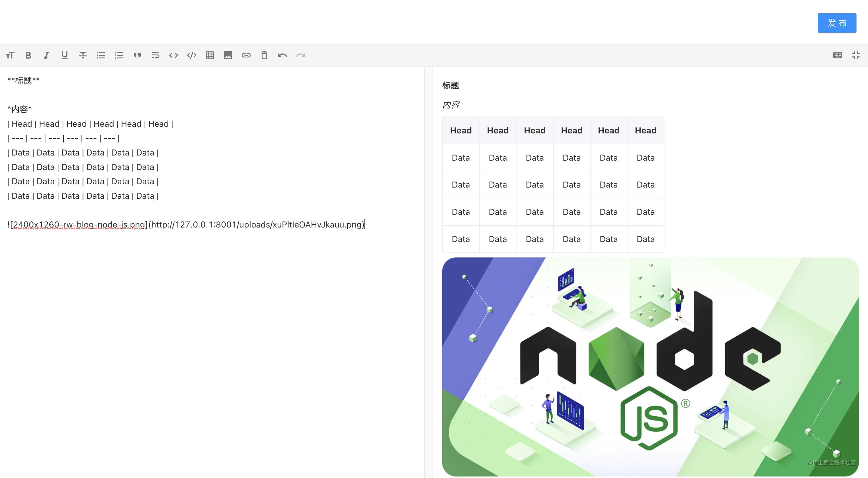Click the image markdown link line
868x478 pixels.
point(186,224)
